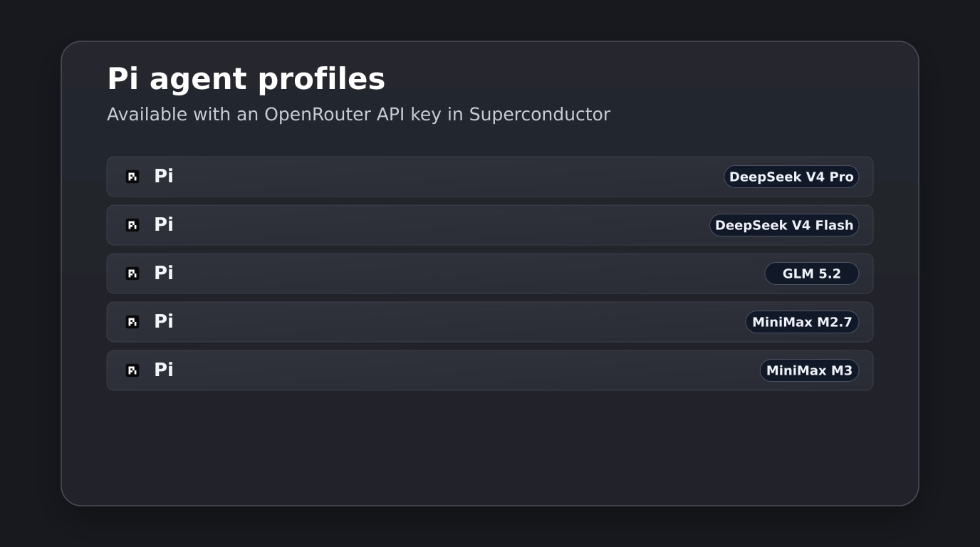Screen dimensions: 980x547
Task: Click the 'Pi agent profiles' heading
Action: [x=246, y=79]
